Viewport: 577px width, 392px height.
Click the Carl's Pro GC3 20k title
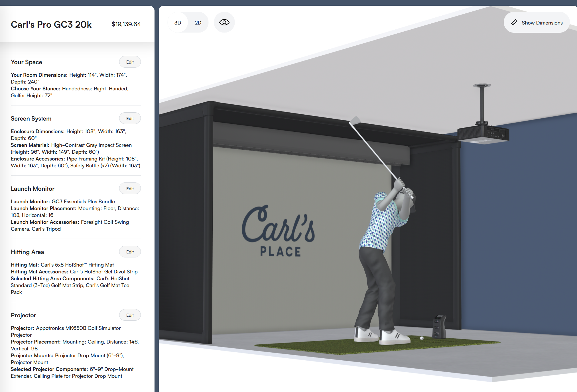click(x=51, y=25)
